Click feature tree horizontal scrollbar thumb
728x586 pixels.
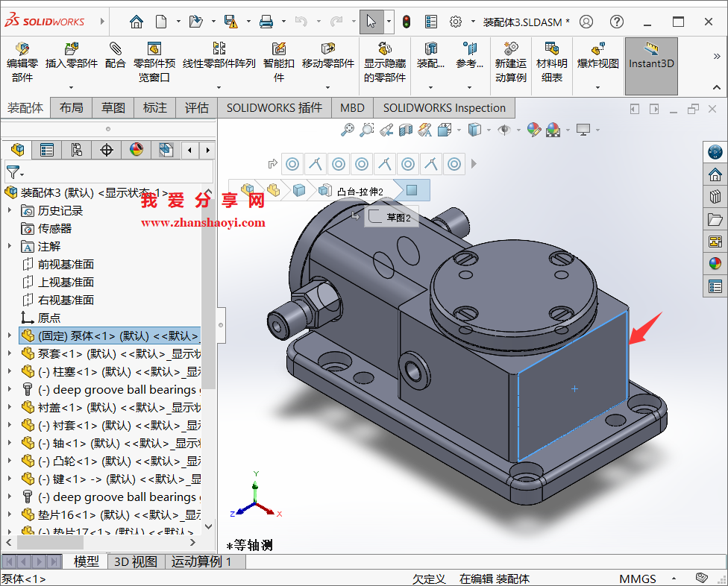click(x=50, y=542)
